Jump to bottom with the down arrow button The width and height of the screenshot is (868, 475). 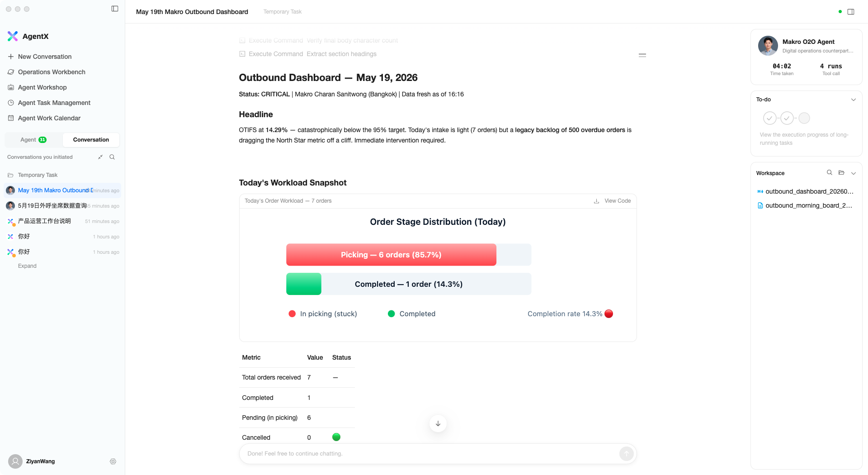(x=438, y=423)
